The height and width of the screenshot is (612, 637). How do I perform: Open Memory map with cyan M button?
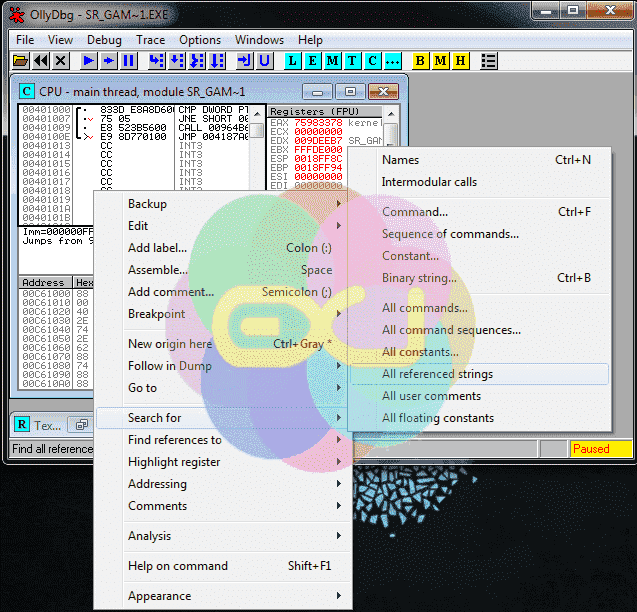pos(332,61)
